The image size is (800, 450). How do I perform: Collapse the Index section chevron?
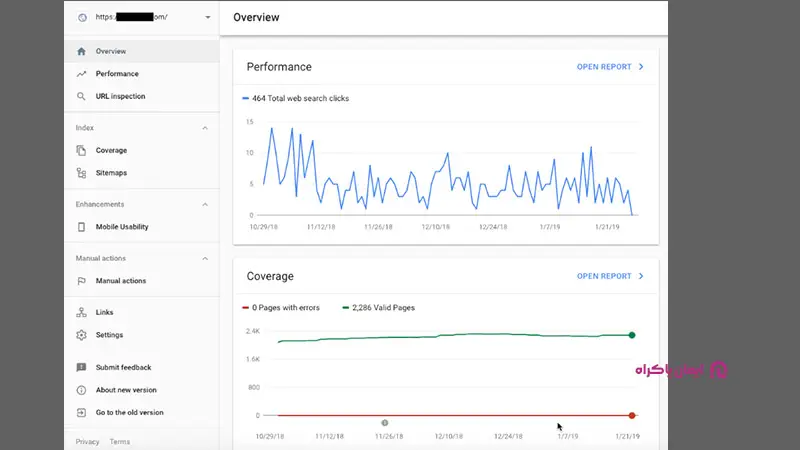click(x=205, y=128)
